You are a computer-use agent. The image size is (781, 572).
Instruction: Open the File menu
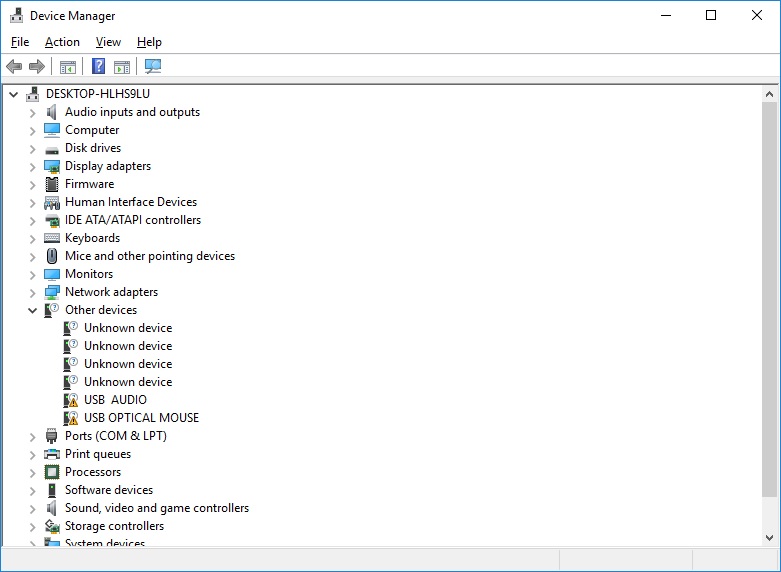(20, 42)
